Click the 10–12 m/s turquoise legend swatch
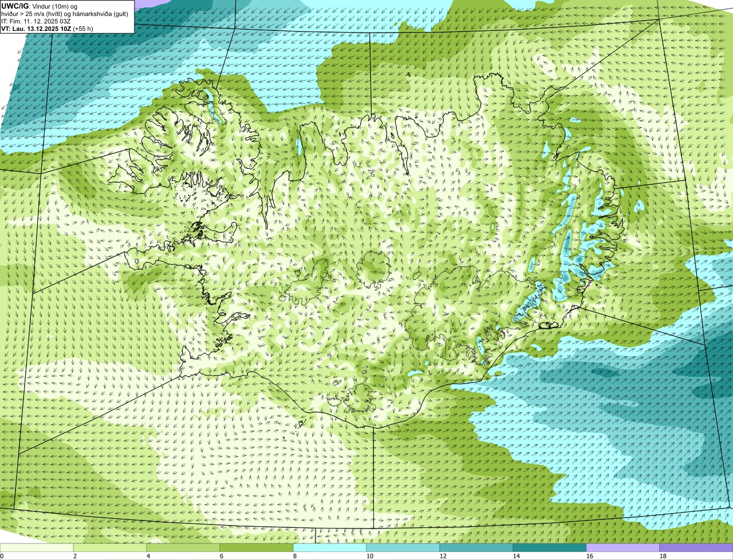Image resolution: width=733 pixels, height=560 pixels. coord(403,548)
